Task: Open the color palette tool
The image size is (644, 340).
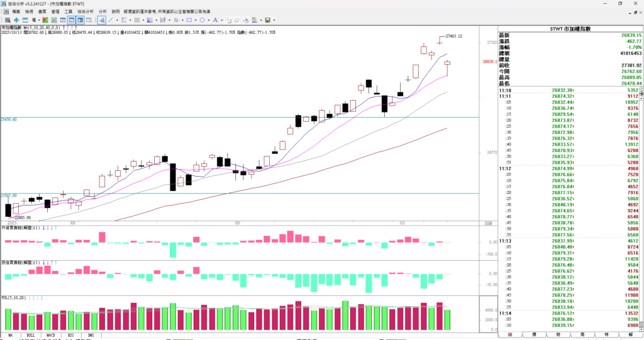Action: click(255, 20)
